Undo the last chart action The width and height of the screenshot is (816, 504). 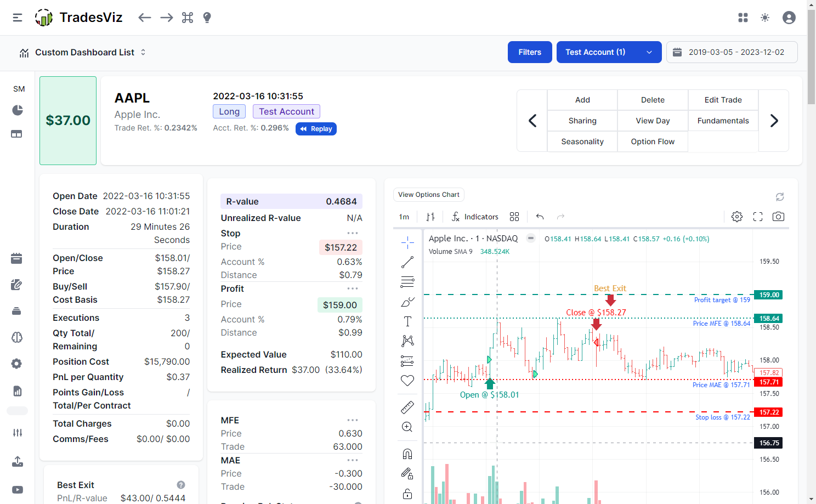coord(540,216)
